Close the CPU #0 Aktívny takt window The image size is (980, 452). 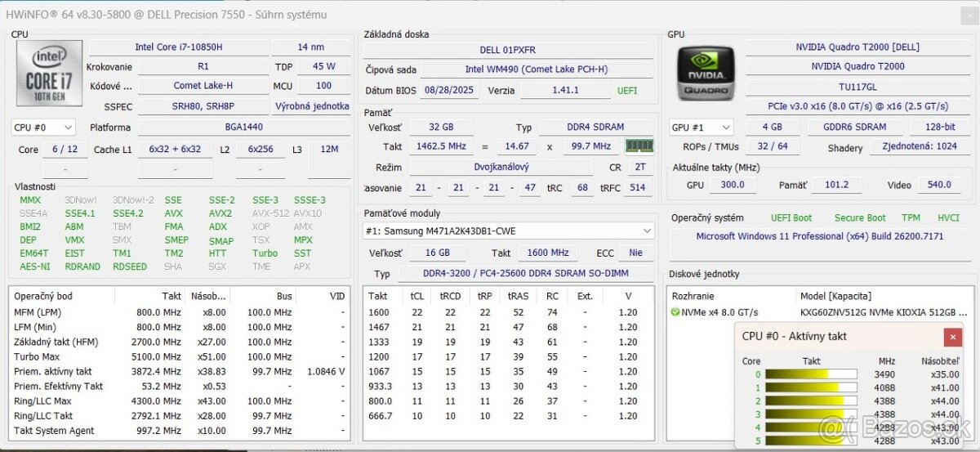[x=952, y=337]
